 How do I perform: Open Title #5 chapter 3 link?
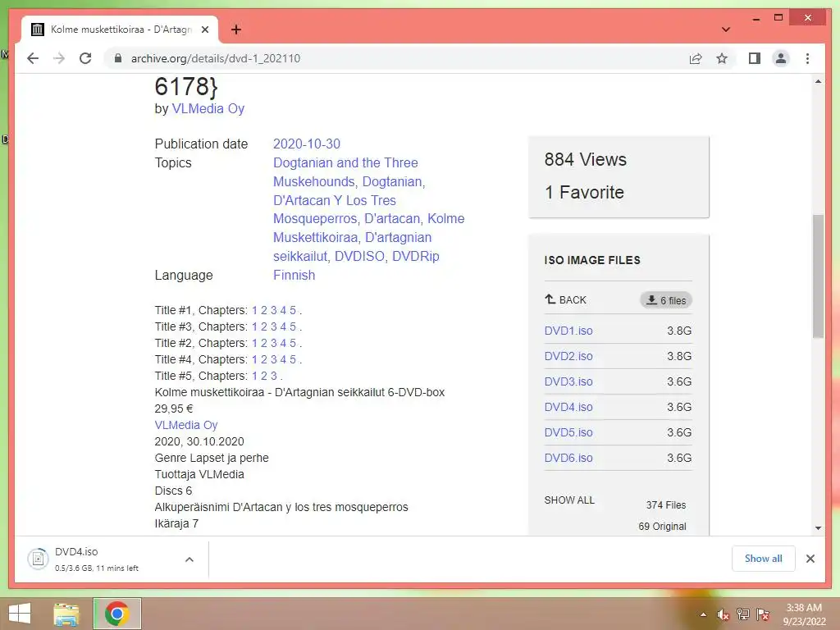click(x=274, y=376)
